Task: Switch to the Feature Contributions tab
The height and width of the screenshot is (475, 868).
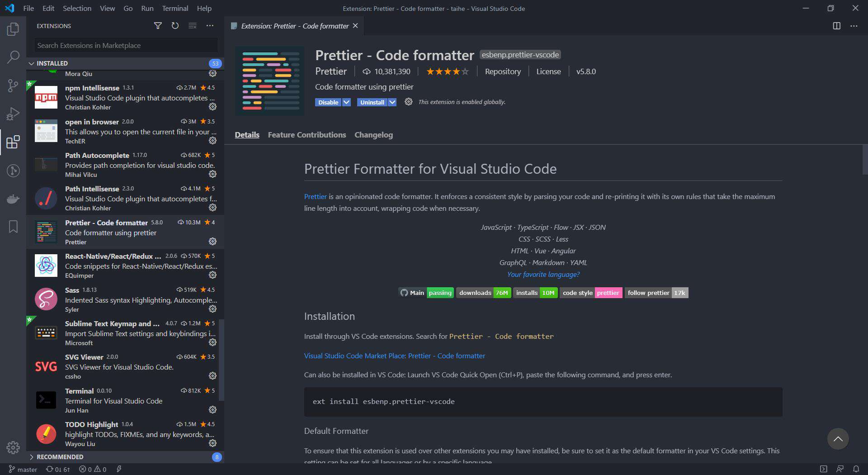Action: click(x=307, y=135)
